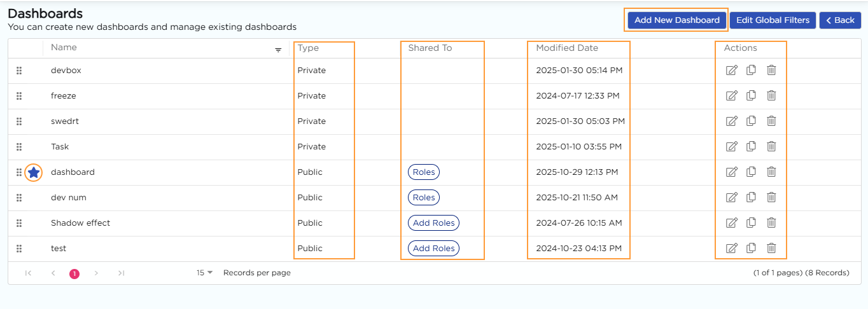Click drag handle icon of devbox row
The image size is (868, 309).
click(x=19, y=71)
